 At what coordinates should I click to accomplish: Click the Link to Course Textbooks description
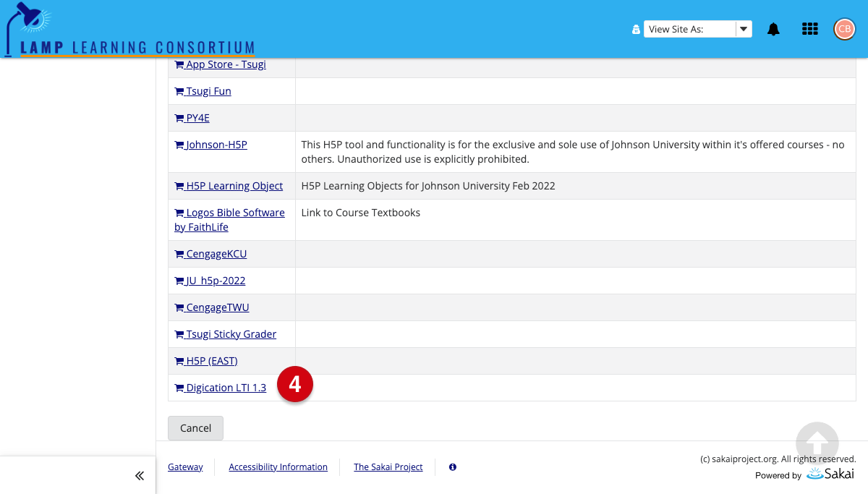tap(361, 213)
